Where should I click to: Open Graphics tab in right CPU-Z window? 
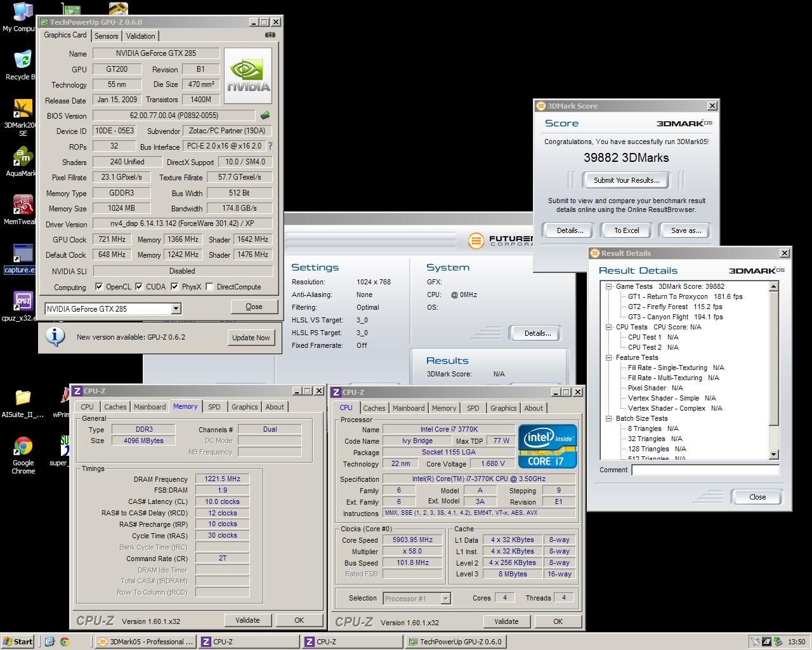504,408
